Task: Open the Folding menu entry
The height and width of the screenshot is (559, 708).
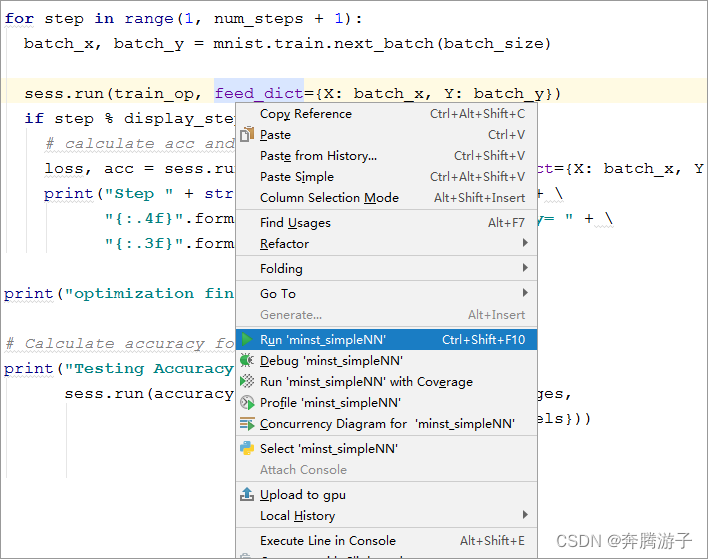Action: pyautogui.click(x=387, y=268)
